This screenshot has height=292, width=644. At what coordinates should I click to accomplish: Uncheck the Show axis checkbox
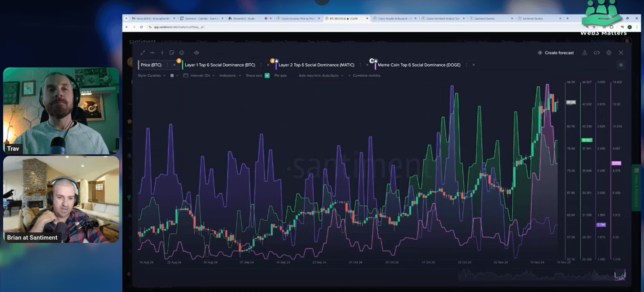[267, 75]
